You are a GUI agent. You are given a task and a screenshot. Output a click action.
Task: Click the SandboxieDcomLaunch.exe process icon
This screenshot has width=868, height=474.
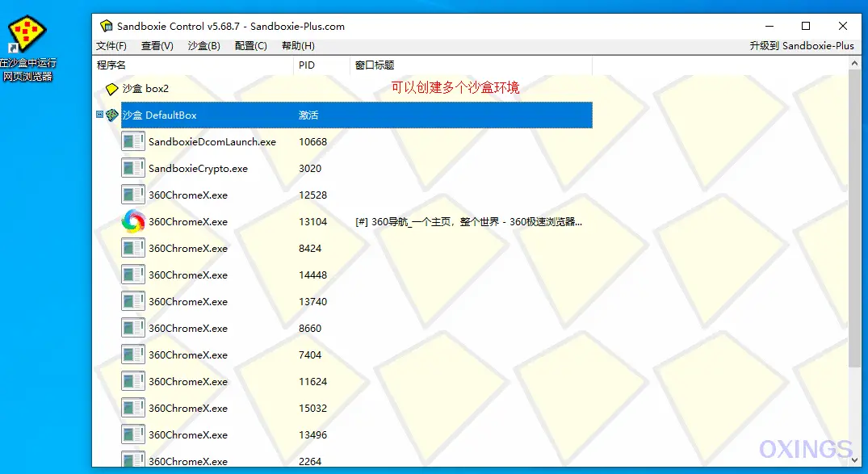point(133,142)
